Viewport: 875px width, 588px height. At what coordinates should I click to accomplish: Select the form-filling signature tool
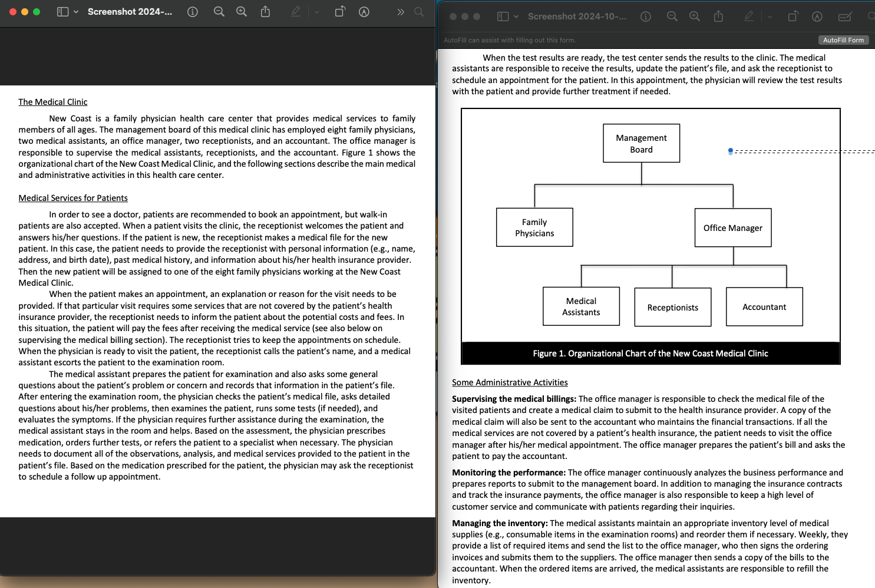point(845,16)
